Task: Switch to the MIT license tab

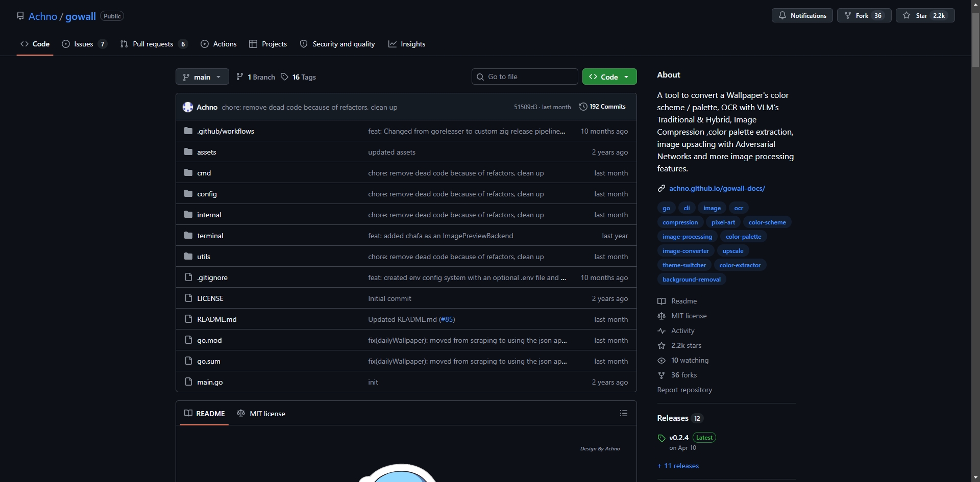Action: pos(261,413)
